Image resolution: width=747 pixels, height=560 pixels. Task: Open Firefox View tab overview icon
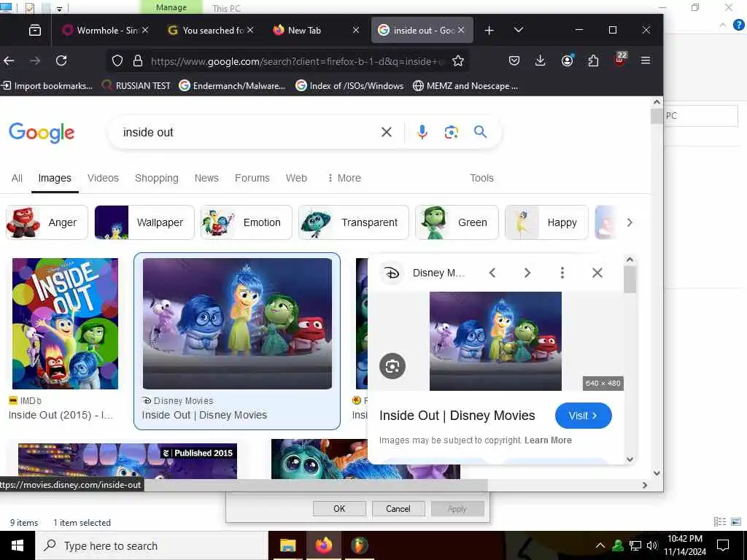35,31
